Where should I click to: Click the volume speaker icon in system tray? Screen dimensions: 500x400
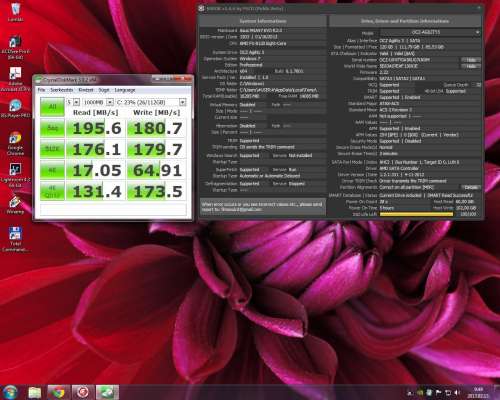pyautogui.click(x=457, y=393)
